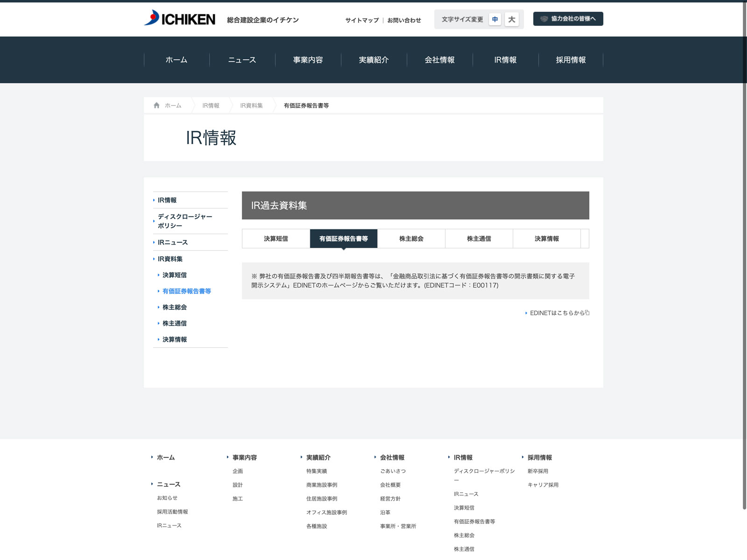This screenshot has height=560, width=747.
Task: Switch to the 決算情報 tab
Action: [x=547, y=238]
